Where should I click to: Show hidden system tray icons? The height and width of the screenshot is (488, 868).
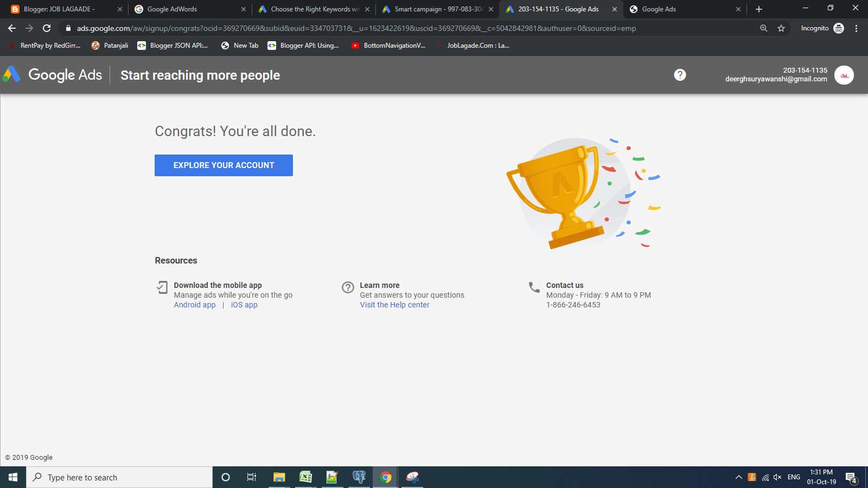tap(738, 477)
